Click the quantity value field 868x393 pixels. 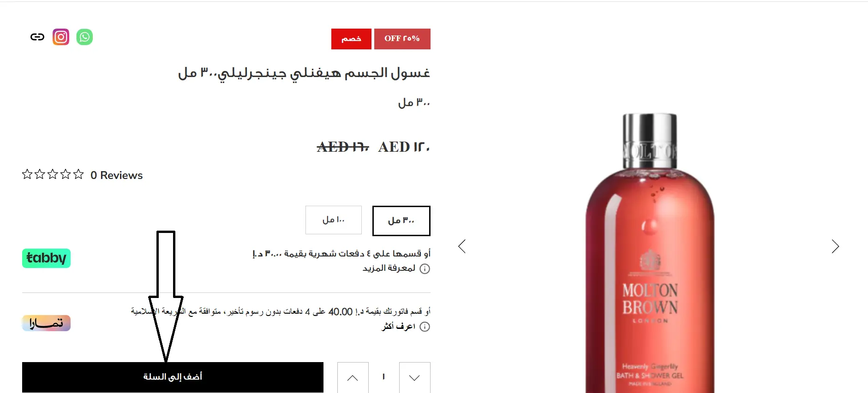384,377
